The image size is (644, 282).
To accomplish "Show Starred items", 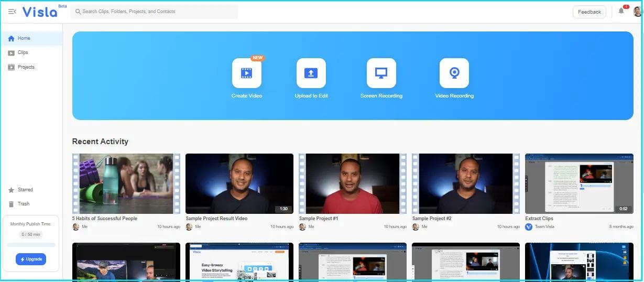I will click(x=25, y=190).
